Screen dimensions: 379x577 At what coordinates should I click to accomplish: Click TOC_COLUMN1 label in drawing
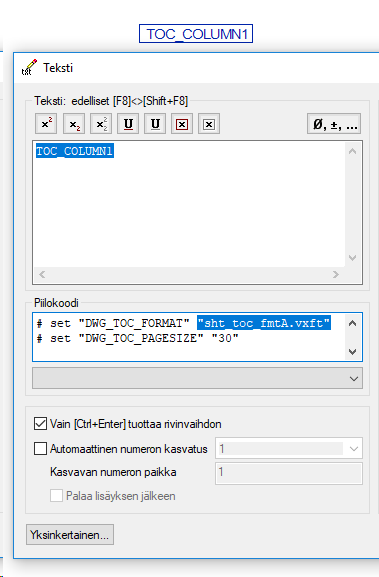pos(196,34)
